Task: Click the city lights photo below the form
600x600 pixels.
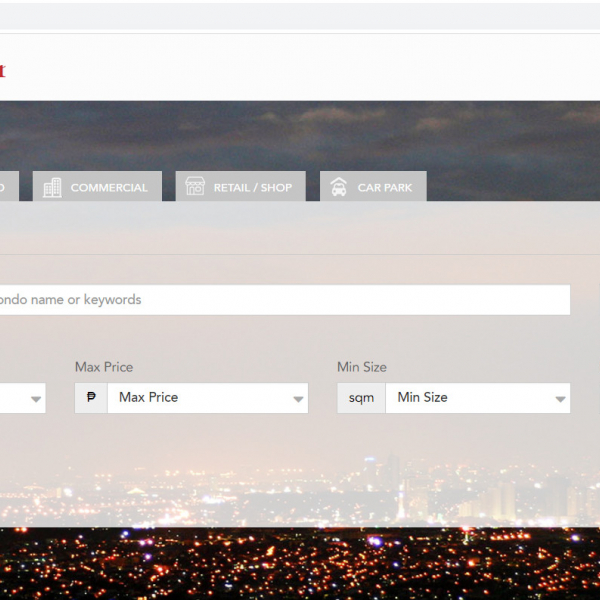Action: coord(300,563)
